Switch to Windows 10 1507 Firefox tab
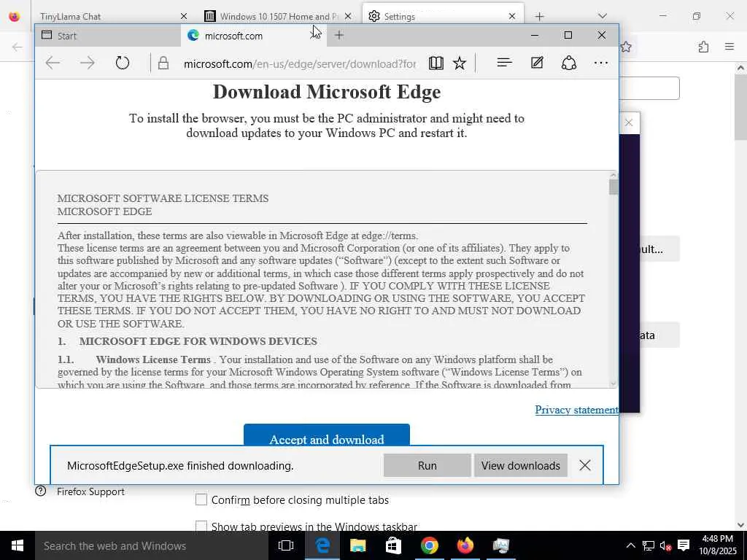Viewport: 747px width, 560px height. point(279,17)
